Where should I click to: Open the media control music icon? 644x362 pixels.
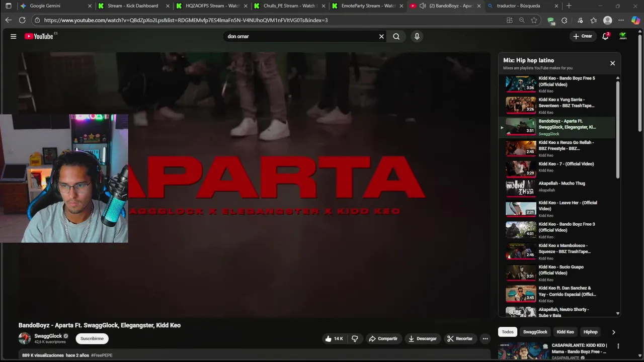click(x=580, y=20)
